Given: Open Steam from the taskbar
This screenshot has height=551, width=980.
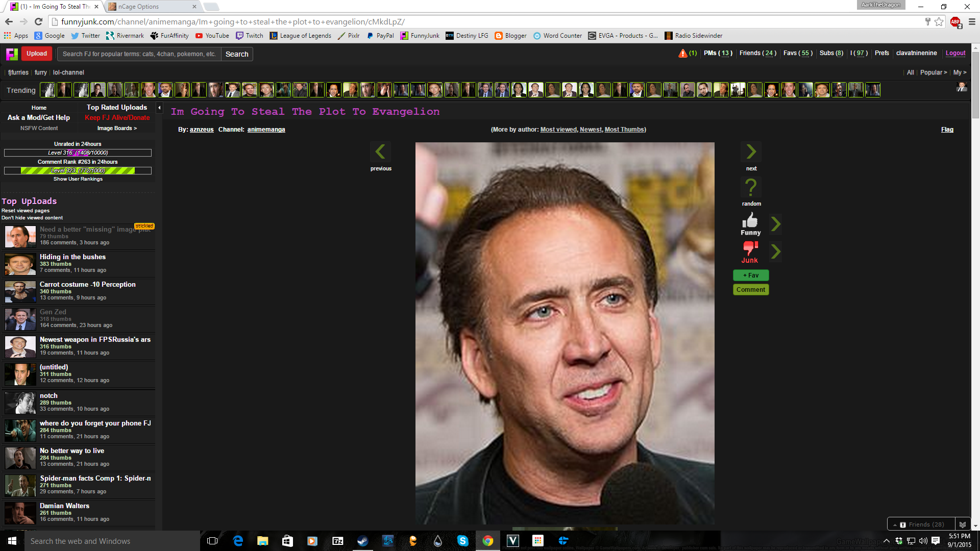Looking at the screenshot, I should (x=362, y=541).
